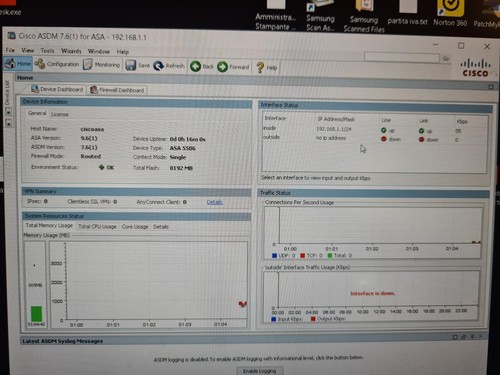
Task: Click the Environment Status OK plus icon
Action: 102,167
